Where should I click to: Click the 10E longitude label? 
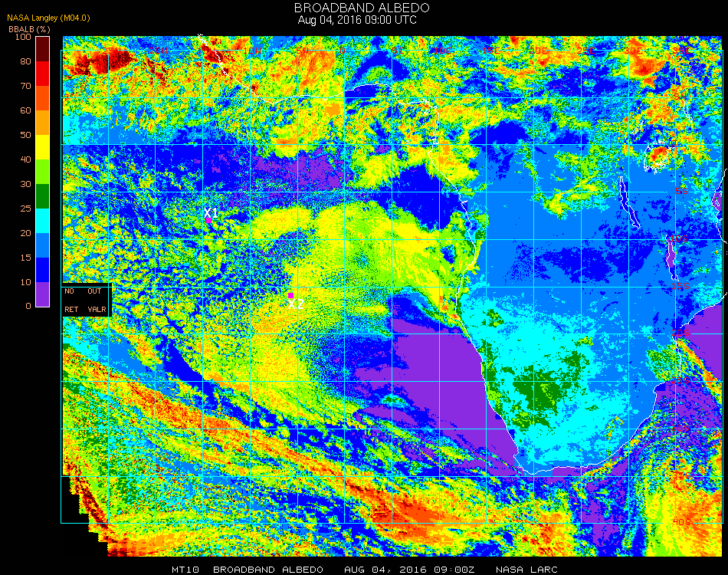click(x=443, y=50)
